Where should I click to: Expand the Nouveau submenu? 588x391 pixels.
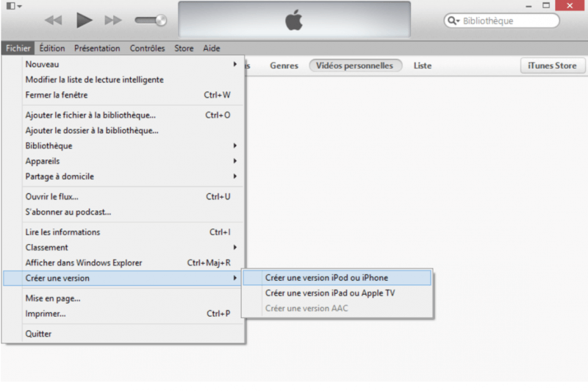(123, 64)
